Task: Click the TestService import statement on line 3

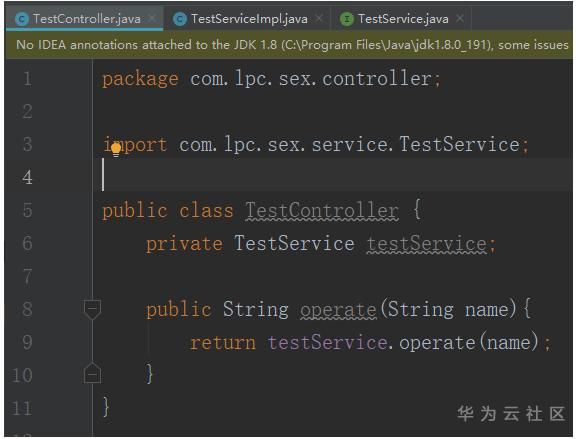Action: pyautogui.click(x=315, y=144)
